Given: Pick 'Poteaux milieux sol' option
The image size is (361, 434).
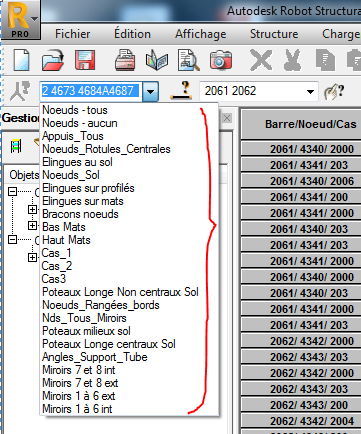Looking at the screenshot, I should [x=129, y=331].
